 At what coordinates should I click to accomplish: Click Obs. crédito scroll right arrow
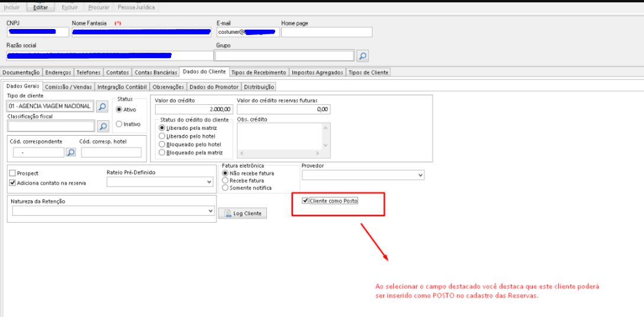click(x=317, y=153)
